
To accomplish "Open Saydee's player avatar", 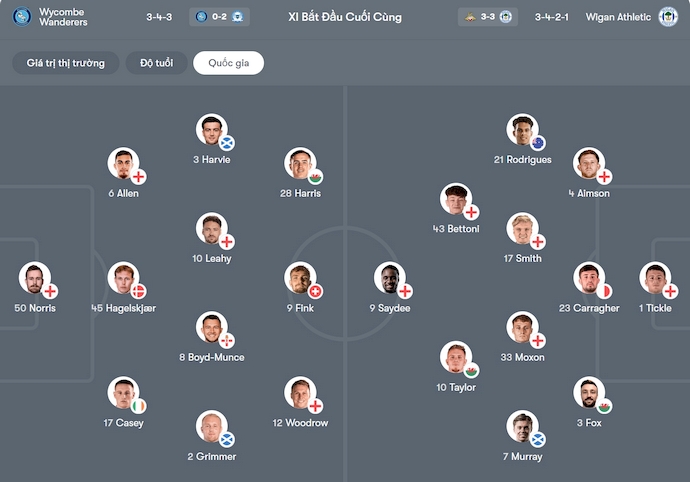I will [x=390, y=279].
